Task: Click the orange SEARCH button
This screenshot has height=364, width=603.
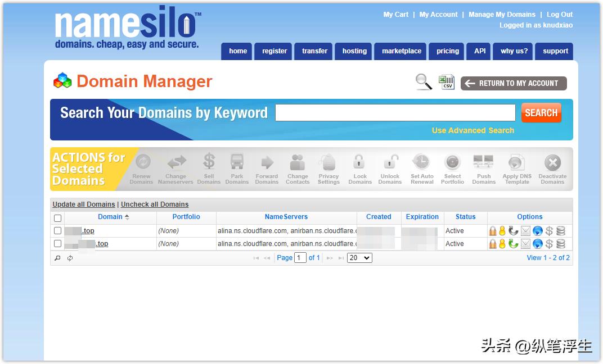Action: point(541,112)
